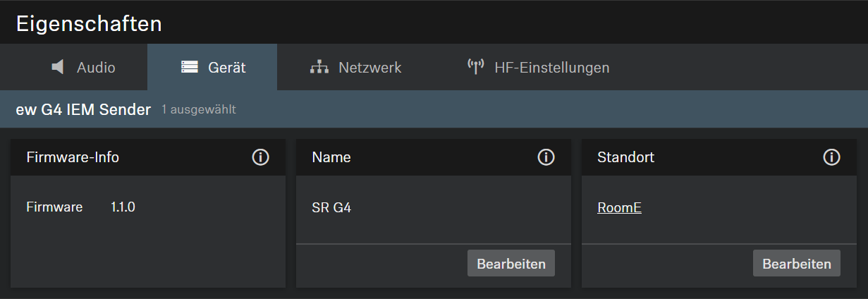Select the Gerät tab label

pyautogui.click(x=226, y=68)
